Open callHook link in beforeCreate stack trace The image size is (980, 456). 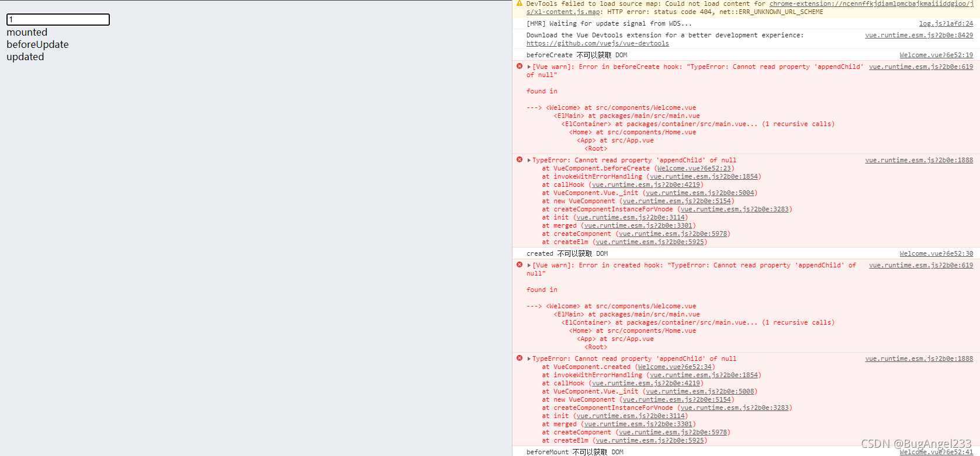[646, 185]
